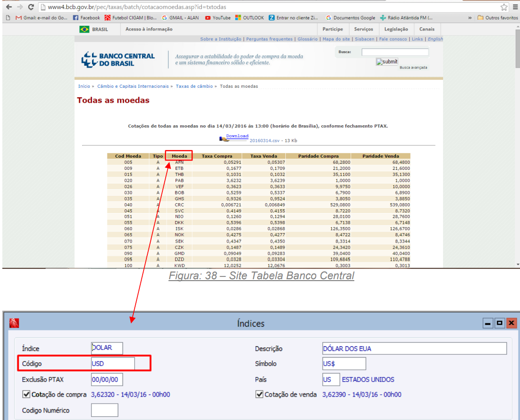Image resolution: width=520 pixels, height=420 pixels.
Task: Click the red Índices window app icon
Action: pos(14,323)
